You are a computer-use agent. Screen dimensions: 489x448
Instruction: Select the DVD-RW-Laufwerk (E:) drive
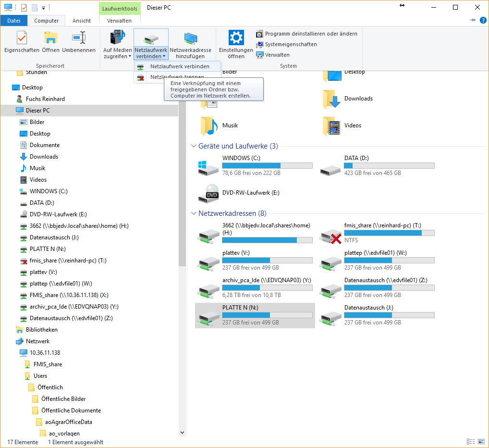point(208,193)
